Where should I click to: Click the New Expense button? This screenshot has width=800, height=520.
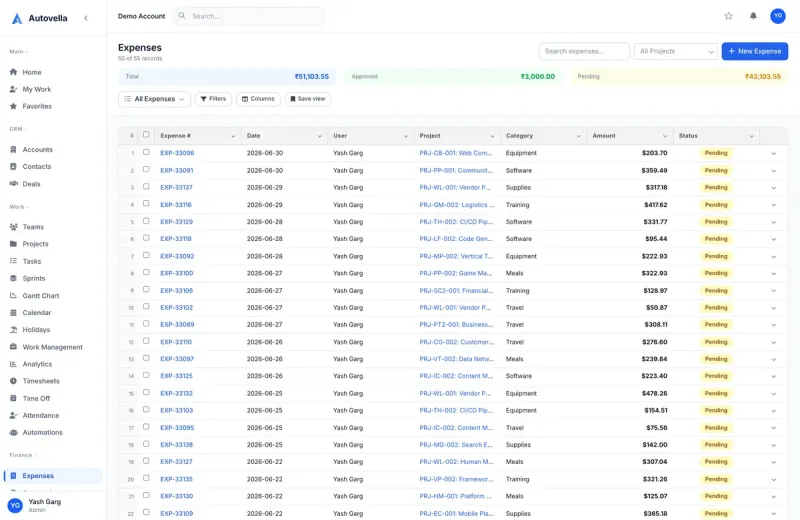755,51
